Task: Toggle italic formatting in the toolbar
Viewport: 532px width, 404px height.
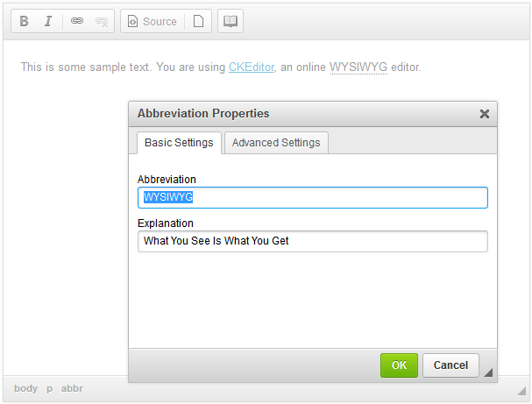Action: click(48, 22)
